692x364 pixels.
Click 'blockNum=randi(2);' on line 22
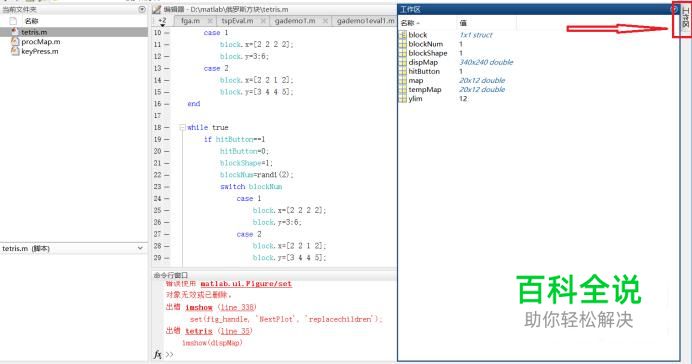click(256, 175)
